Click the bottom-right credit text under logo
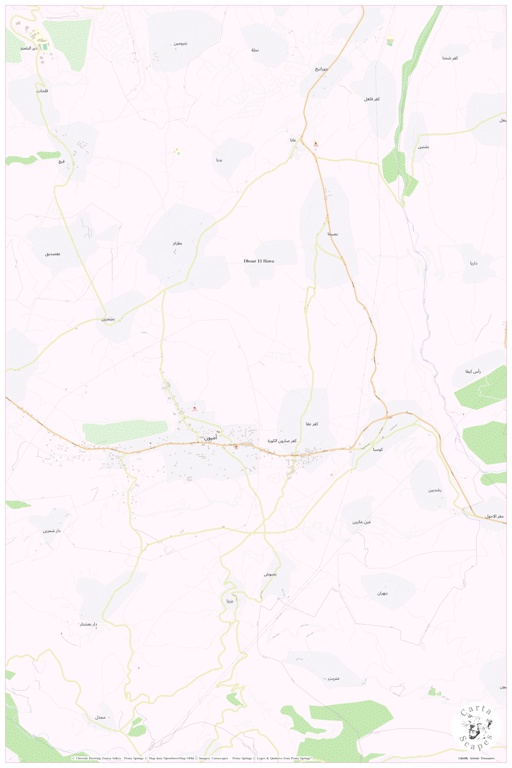 476,758
